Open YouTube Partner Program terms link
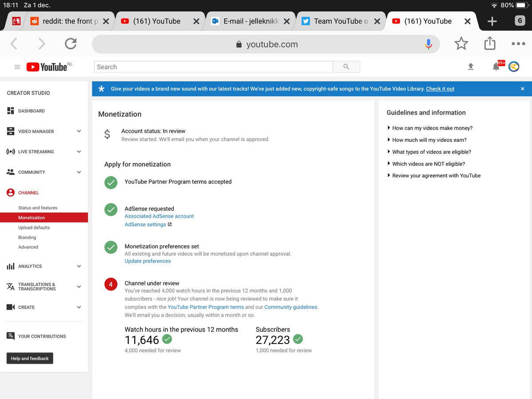 (206, 307)
